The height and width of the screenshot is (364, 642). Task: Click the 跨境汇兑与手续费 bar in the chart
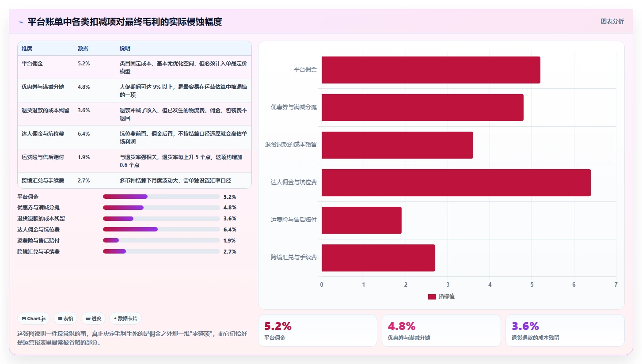coord(378,258)
